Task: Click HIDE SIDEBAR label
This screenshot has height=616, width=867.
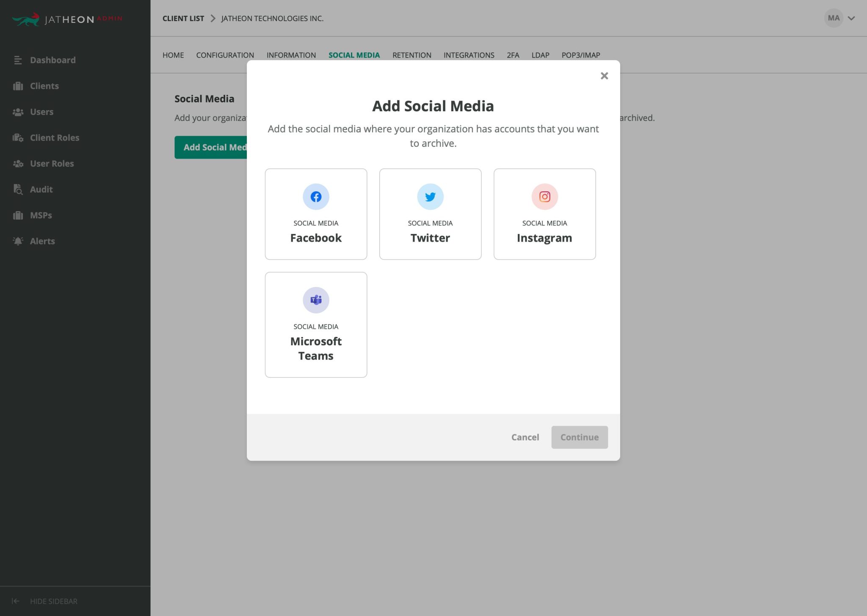Action: [54, 601]
